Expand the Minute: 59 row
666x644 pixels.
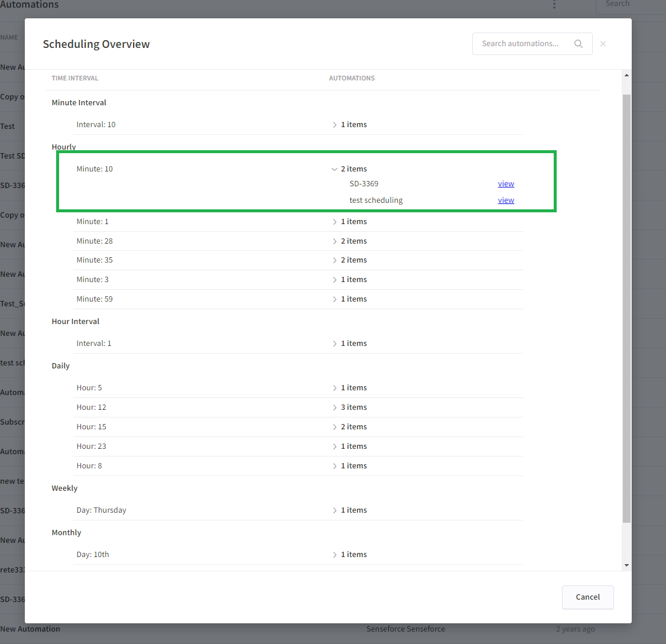tap(334, 299)
